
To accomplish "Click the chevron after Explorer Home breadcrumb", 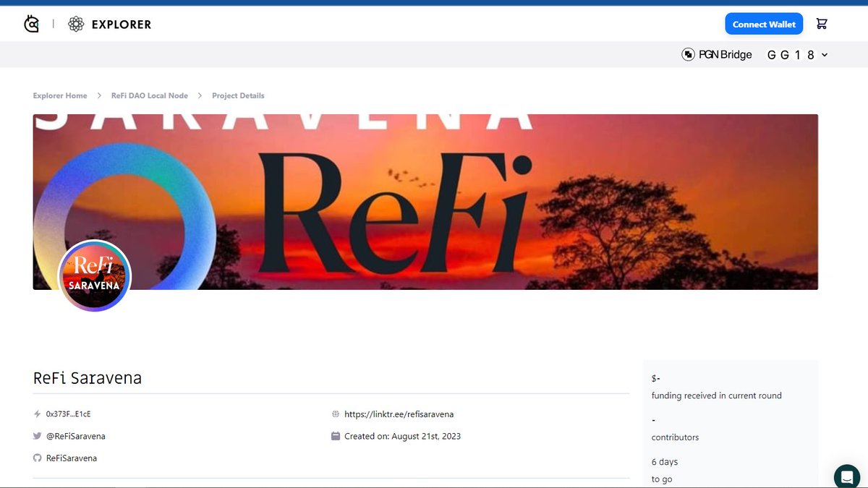I will tap(100, 95).
